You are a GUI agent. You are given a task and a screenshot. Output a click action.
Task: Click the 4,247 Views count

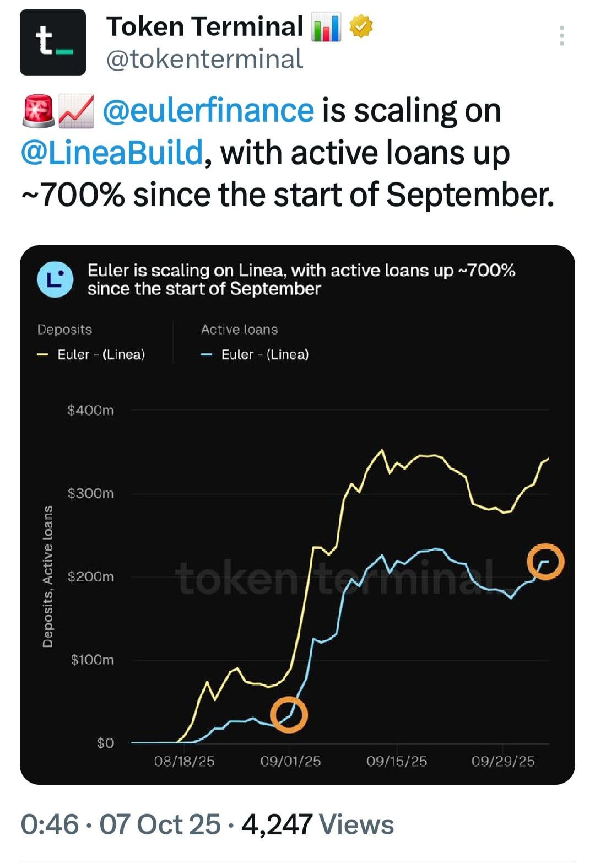(x=317, y=824)
